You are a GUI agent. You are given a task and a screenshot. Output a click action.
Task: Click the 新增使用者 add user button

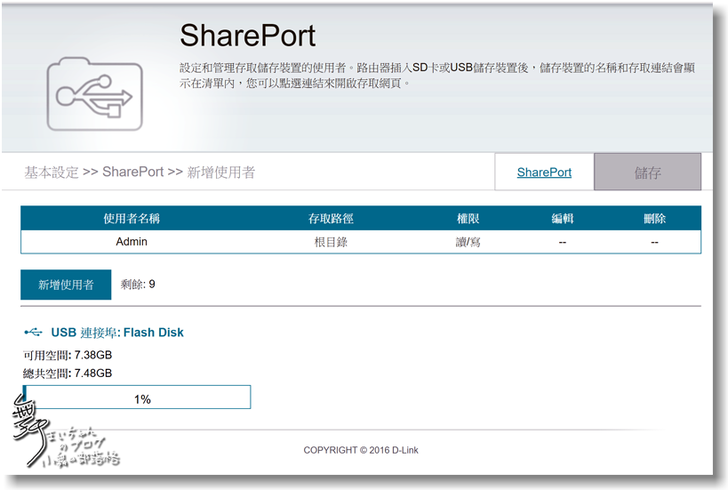tap(66, 285)
